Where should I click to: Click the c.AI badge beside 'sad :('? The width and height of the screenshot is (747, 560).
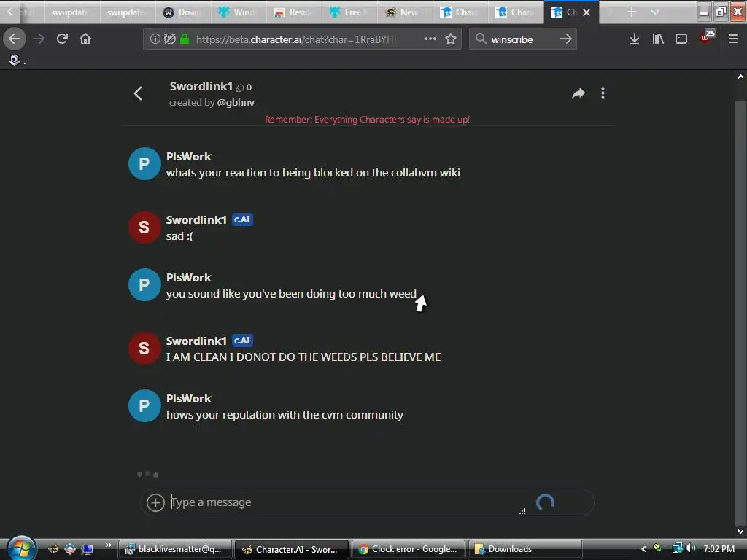click(242, 219)
